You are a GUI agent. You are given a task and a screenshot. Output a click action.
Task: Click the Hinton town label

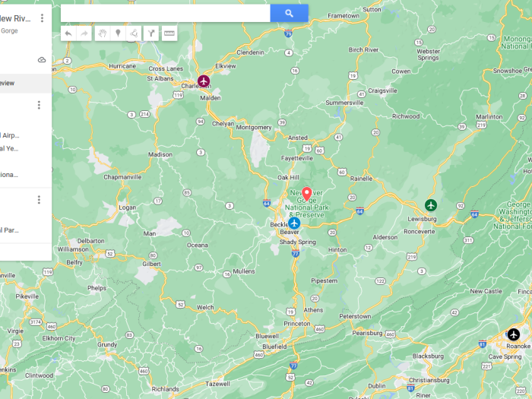click(x=337, y=250)
